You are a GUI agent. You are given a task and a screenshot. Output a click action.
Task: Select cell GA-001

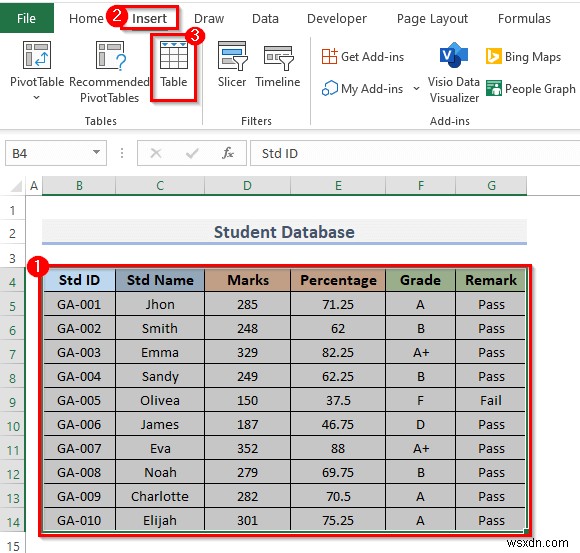(x=79, y=304)
